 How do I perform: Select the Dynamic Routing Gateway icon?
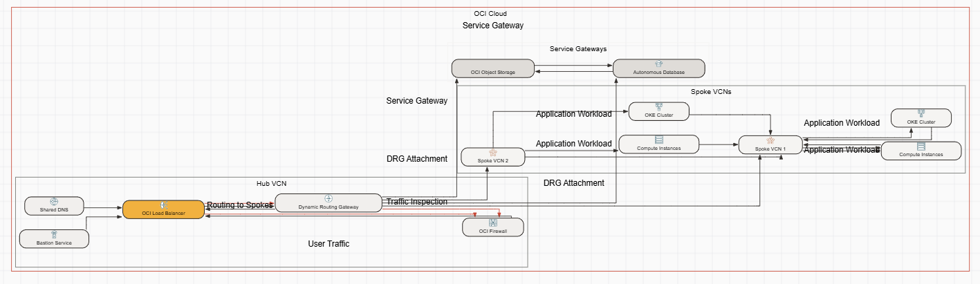pos(329,198)
